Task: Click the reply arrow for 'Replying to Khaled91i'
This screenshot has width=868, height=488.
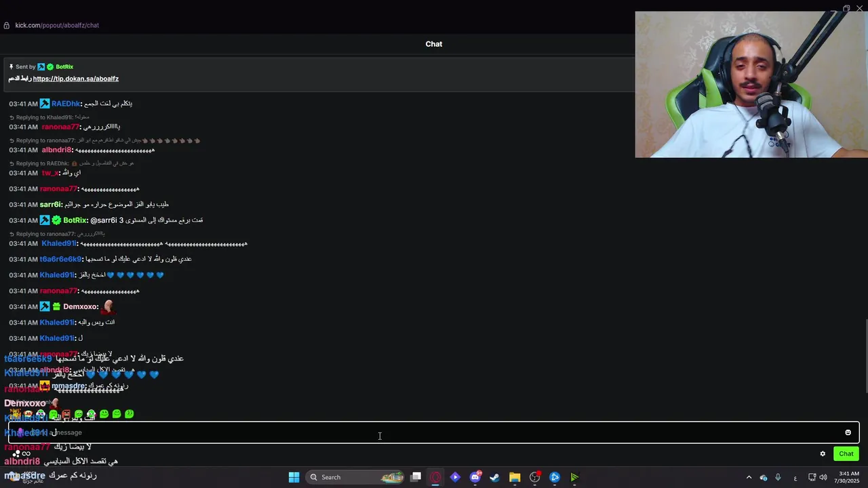Action: tap(12, 117)
